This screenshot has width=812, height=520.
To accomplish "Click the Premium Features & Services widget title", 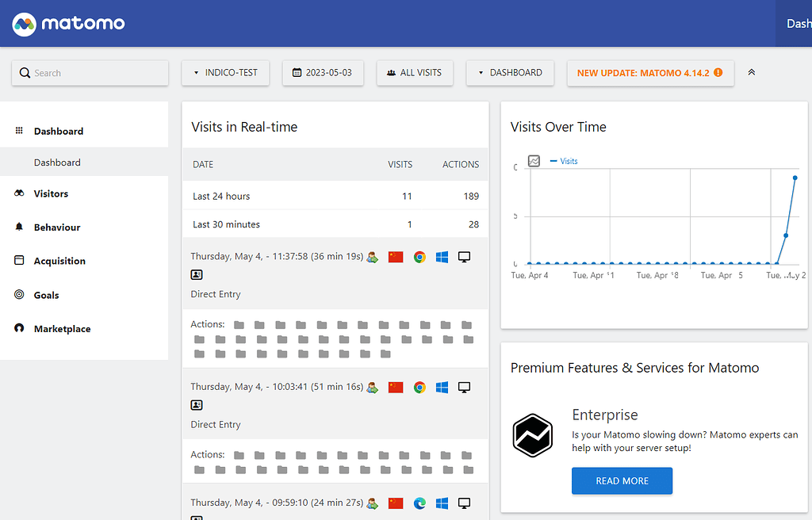I will pos(635,368).
